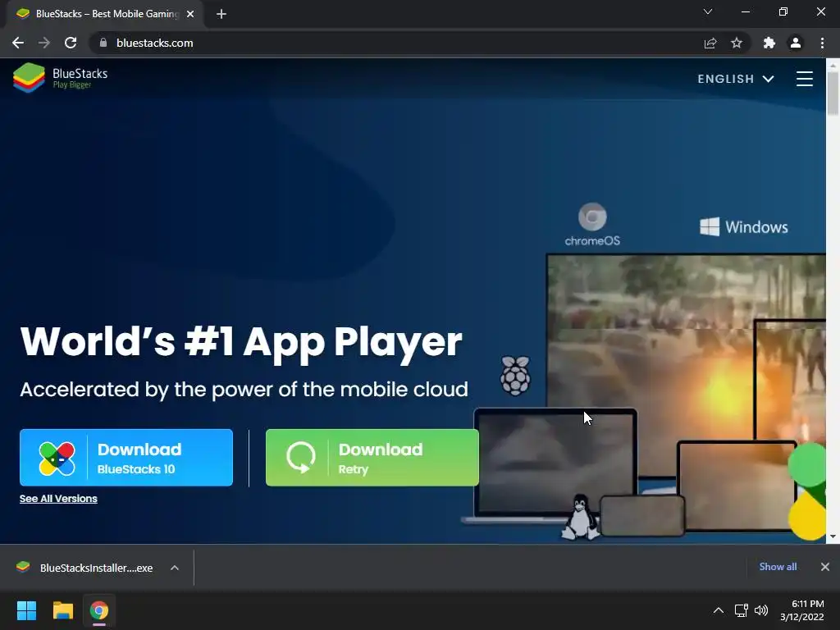Download BlueStacks 10
Viewport: 840px width, 630px height.
[x=126, y=458]
